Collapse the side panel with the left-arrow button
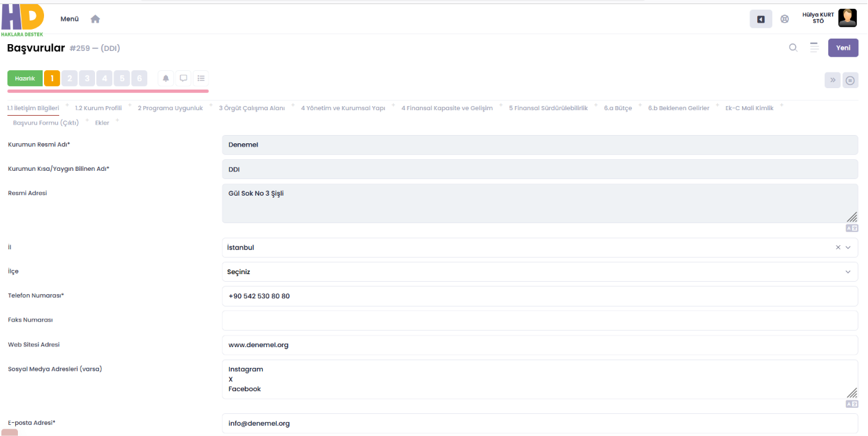The image size is (868, 436). tap(761, 19)
